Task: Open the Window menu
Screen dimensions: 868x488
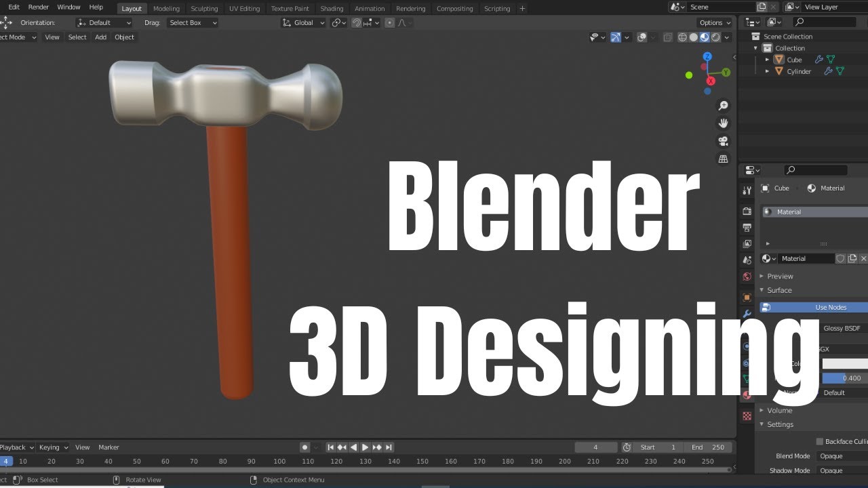Action: coord(68,7)
